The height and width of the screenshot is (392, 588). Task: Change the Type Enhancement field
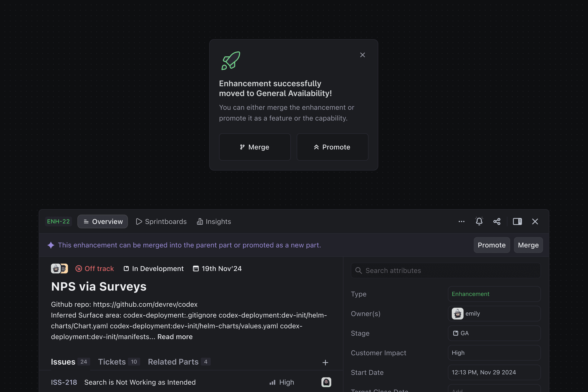click(x=494, y=294)
